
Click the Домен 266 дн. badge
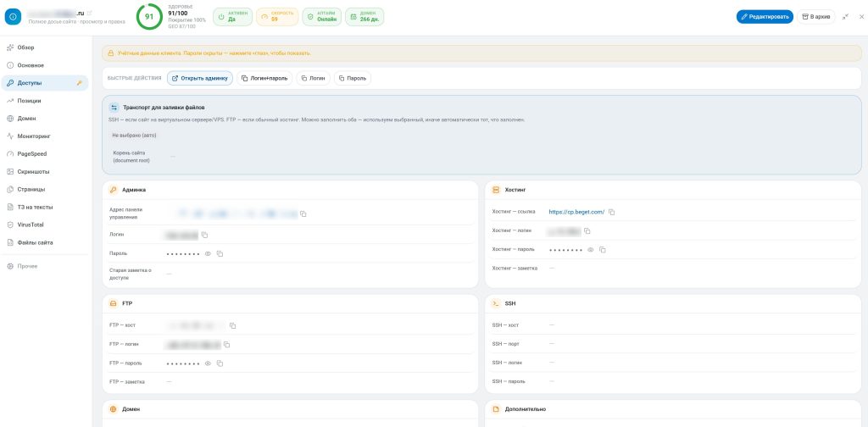click(x=364, y=17)
